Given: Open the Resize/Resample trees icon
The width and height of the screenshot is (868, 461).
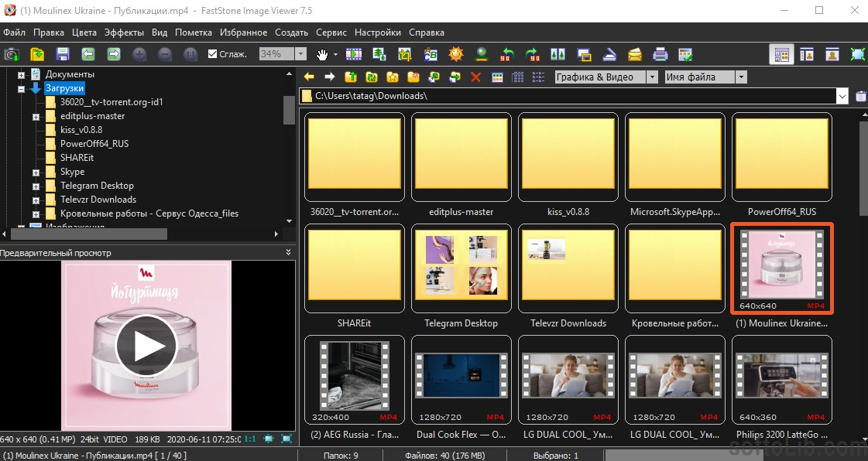Looking at the screenshot, I should click(x=379, y=54).
